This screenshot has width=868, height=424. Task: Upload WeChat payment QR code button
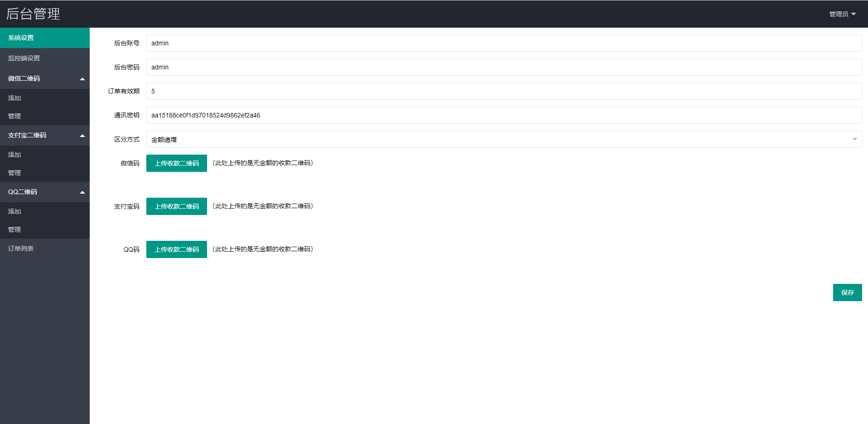coord(176,163)
